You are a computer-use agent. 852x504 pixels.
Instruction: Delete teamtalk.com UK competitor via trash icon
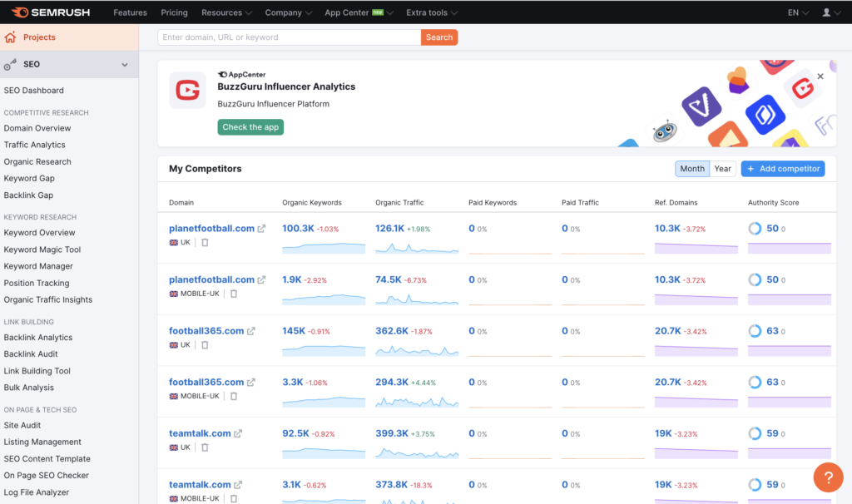[205, 447]
